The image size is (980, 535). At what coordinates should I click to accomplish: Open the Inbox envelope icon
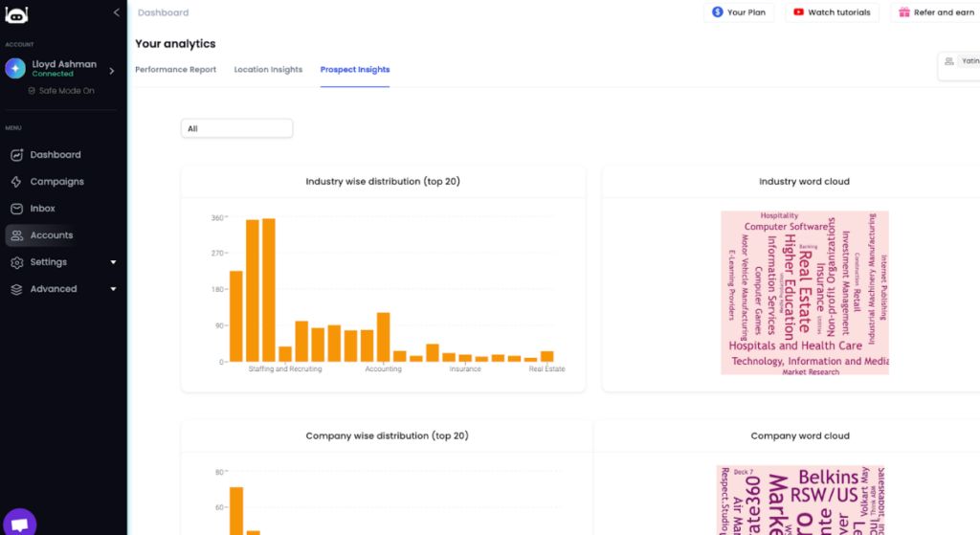click(17, 209)
